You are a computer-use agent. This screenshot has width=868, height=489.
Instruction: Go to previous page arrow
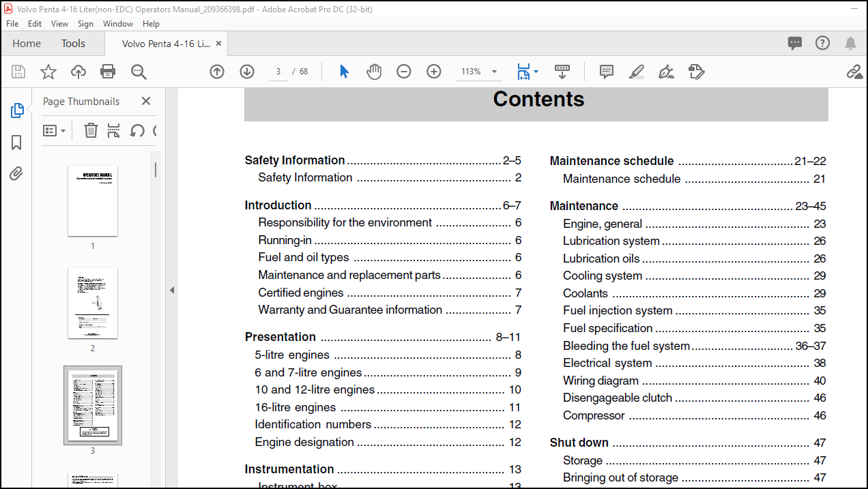tap(217, 72)
